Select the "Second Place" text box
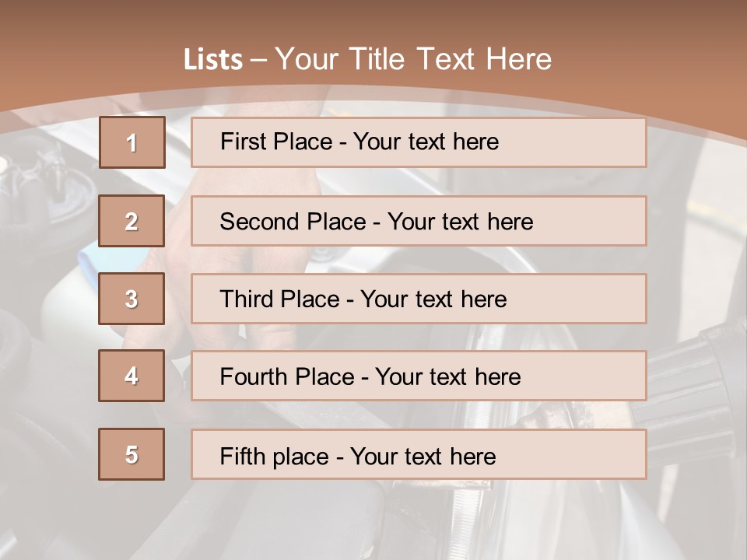 click(419, 221)
